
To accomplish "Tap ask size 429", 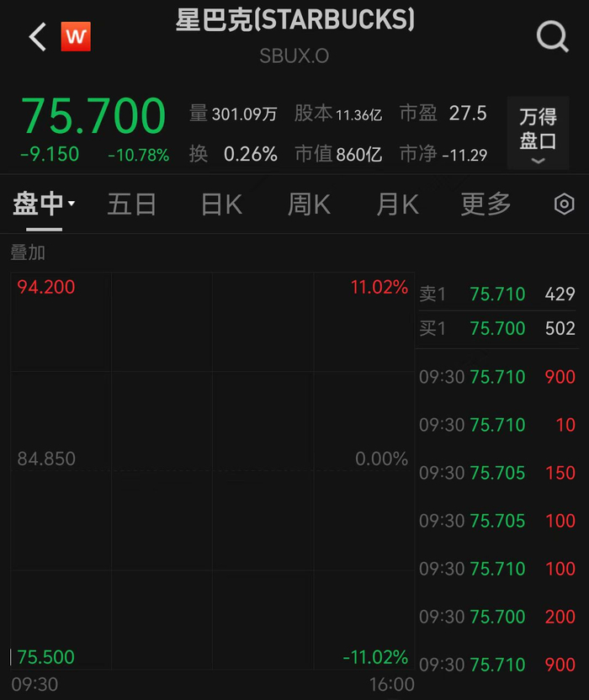I will pos(560,294).
